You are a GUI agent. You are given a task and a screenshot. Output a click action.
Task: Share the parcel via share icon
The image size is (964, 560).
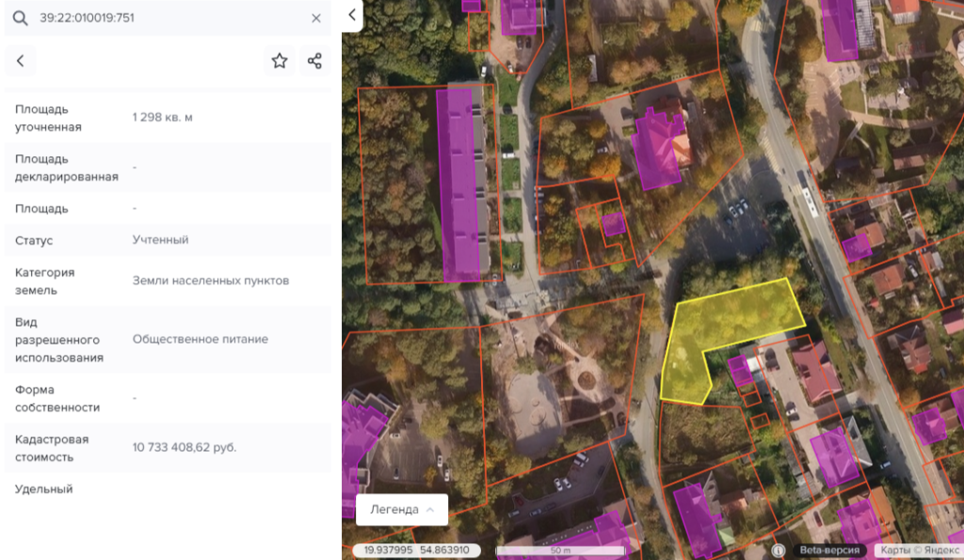click(314, 60)
